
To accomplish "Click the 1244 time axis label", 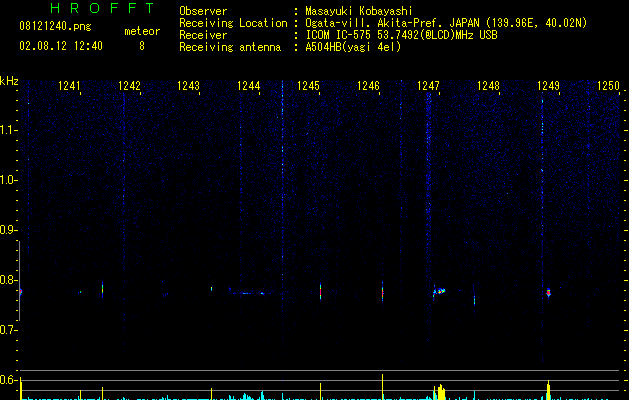I will [249, 86].
